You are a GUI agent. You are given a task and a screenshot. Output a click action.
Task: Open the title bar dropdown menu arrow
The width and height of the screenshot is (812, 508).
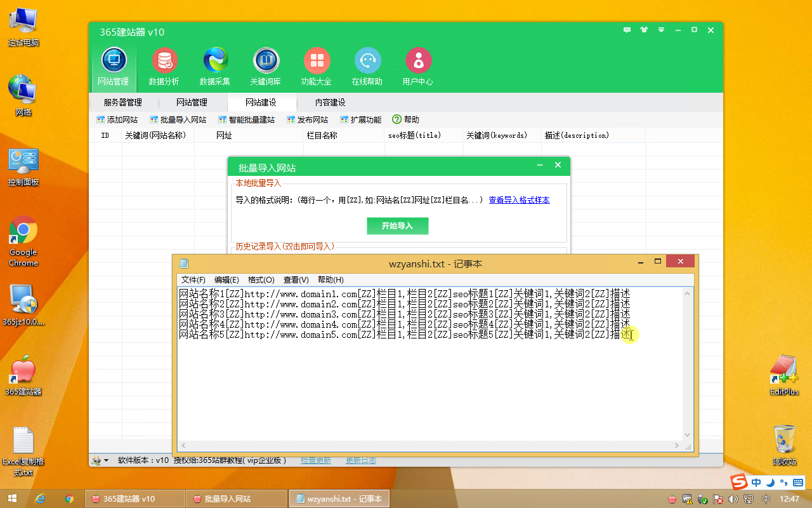[x=662, y=30]
